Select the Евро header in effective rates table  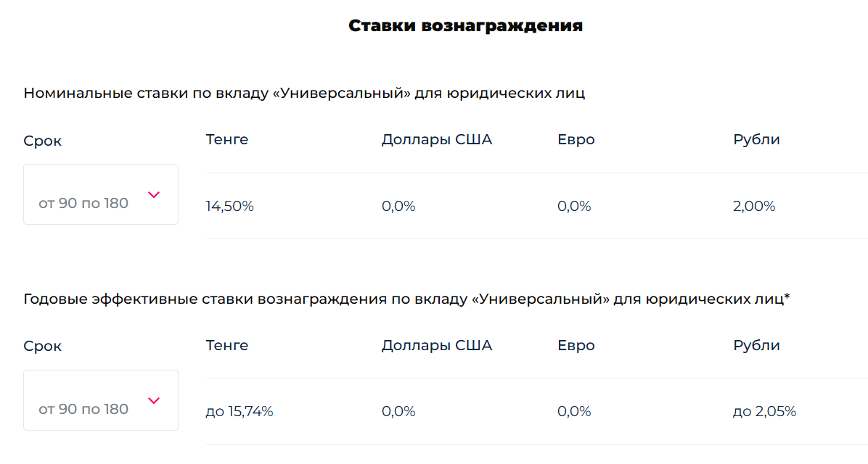tap(576, 345)
